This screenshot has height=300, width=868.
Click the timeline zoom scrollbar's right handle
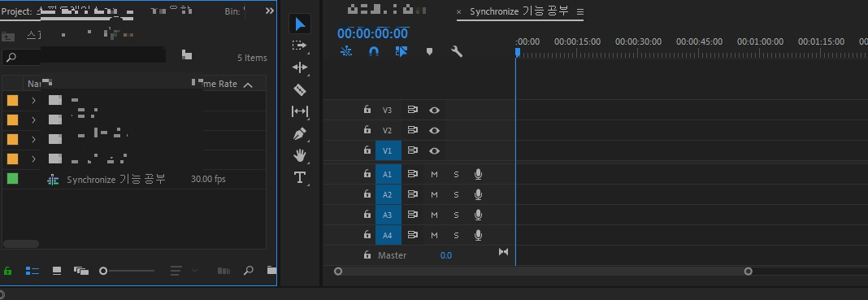[748, 272]
